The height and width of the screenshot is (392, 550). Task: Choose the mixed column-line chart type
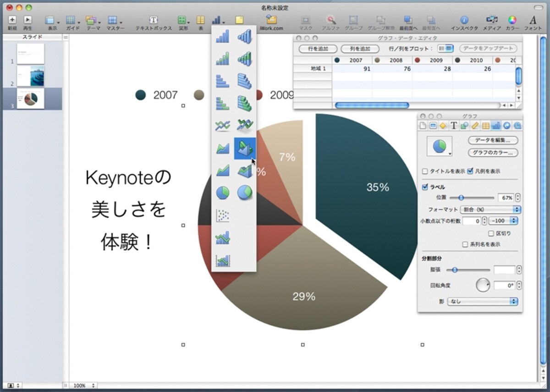click(223, 237)
